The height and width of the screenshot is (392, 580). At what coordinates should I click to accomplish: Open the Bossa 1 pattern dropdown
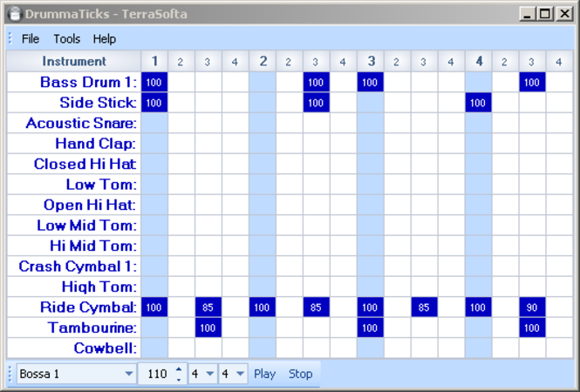point(129,374)
